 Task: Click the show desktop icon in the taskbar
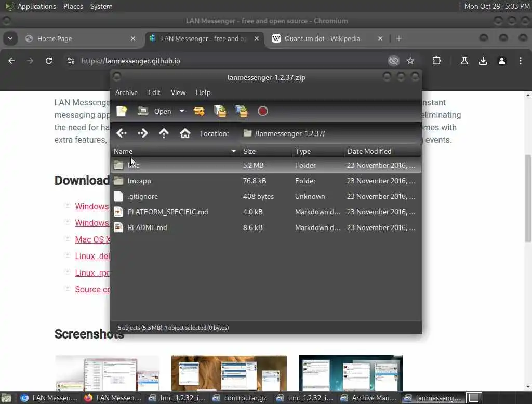[x=6, y=398]
